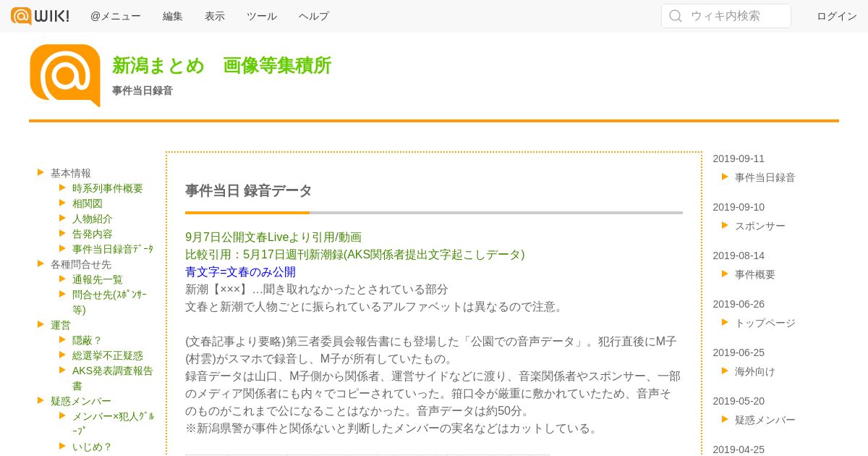Click the sidebar heading 運営
Viewport: 868px width, 456px height.
61,325
